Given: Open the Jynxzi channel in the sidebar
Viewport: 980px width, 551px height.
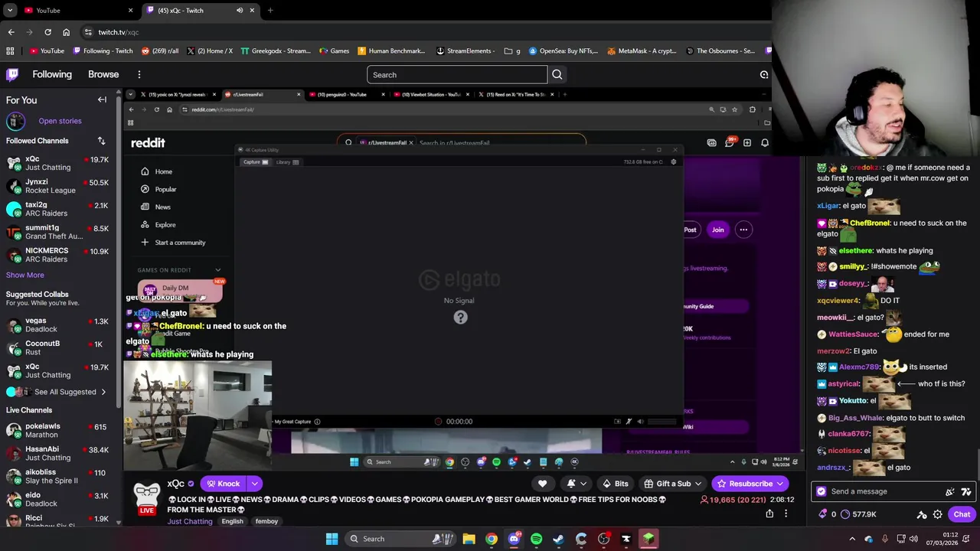Looking at the screenshot, I should pyautogui.click(x=58, y=186).
